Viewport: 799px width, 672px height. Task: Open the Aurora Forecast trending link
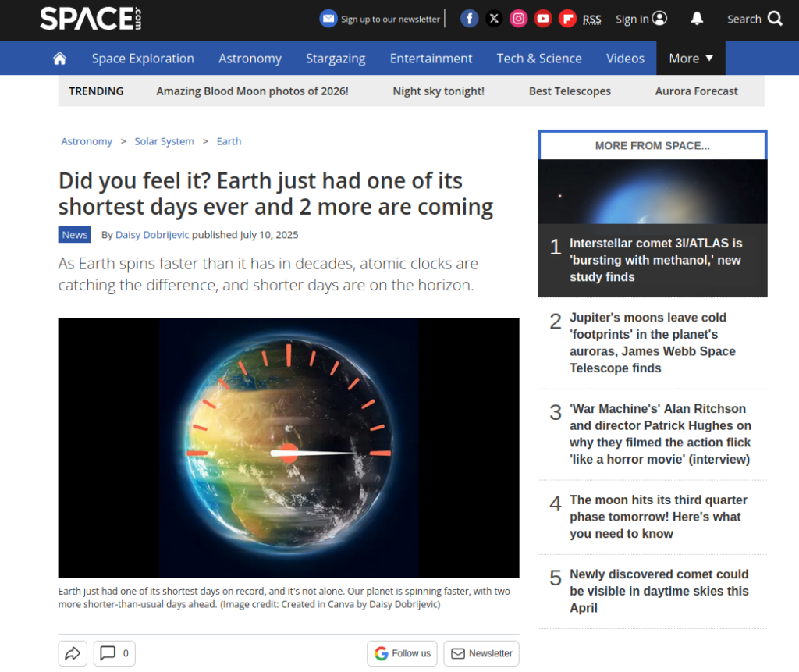696,91
